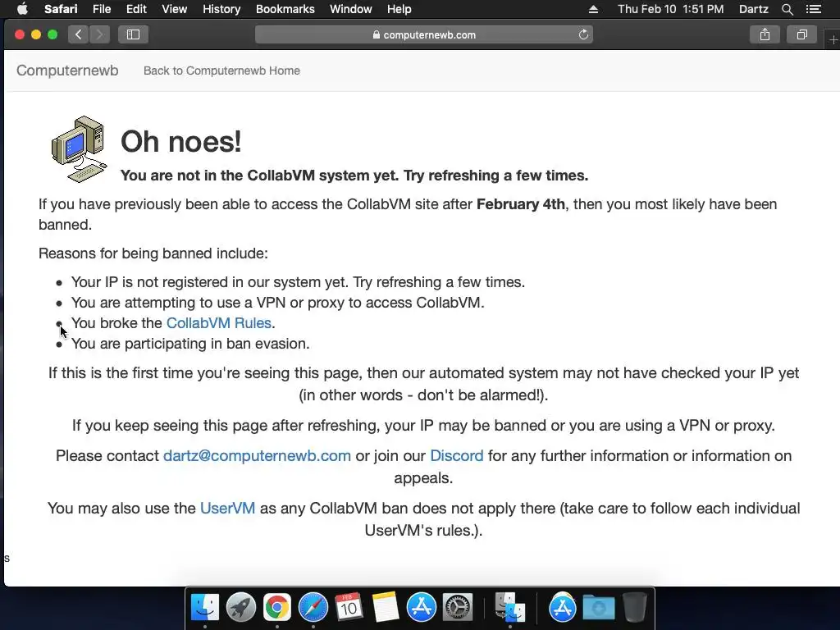Open the Apple menu

[22, 9]
